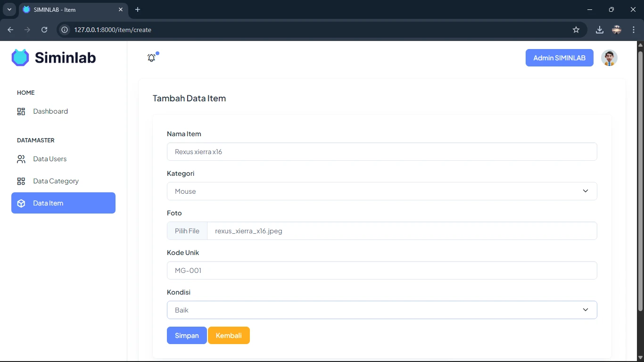This screenshot has width=644, height=362.
Task: Click the Pilih File upload button
Action: pyautogui.click(x=187, y=231)
